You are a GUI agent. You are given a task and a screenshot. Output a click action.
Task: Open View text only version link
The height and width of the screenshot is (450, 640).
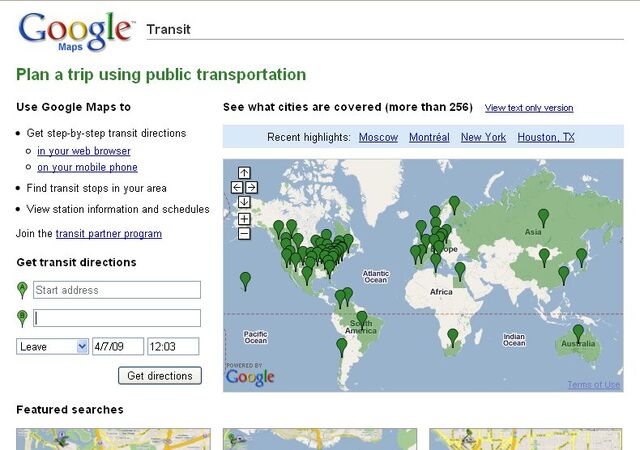(x=529, y=108)
